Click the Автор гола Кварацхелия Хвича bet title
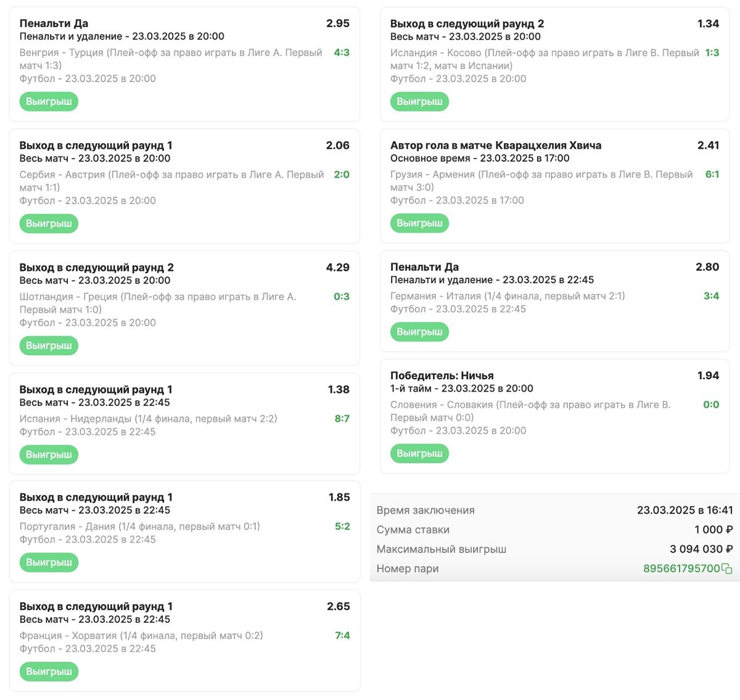The height and width of the screenshot is (700, 740). 496,146
